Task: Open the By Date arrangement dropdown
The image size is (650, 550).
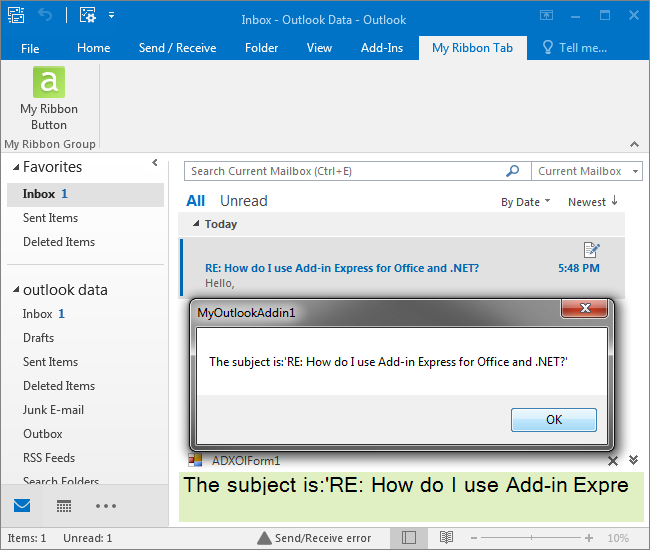Action: [525, 202]
